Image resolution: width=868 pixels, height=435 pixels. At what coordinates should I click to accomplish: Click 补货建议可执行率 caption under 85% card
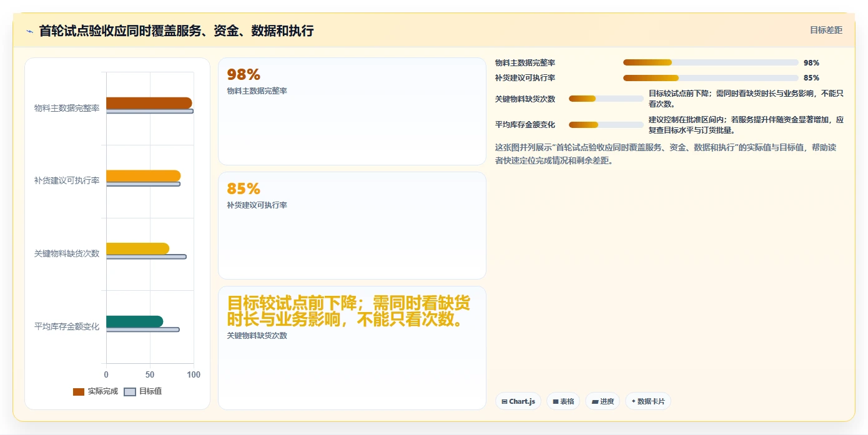click(257, 205)
